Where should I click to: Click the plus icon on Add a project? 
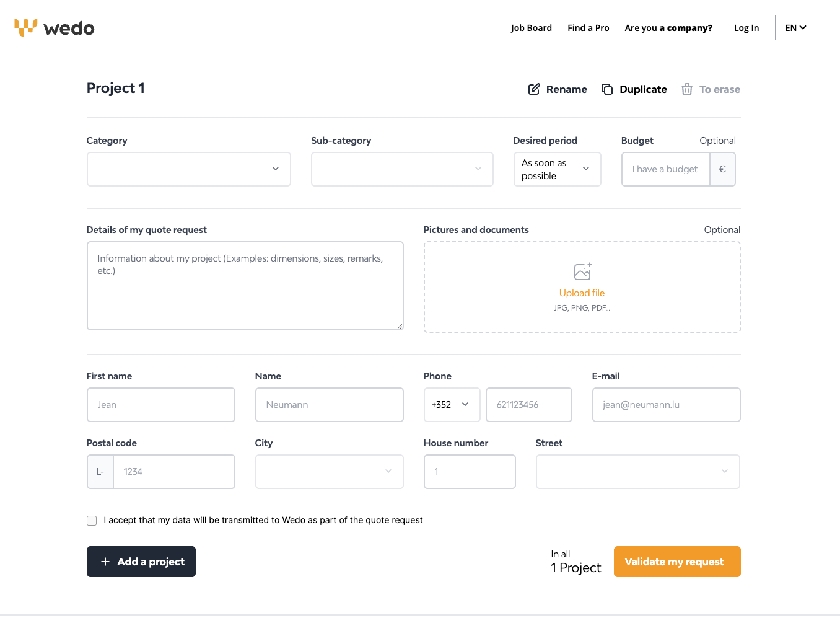tap(105, 562)
